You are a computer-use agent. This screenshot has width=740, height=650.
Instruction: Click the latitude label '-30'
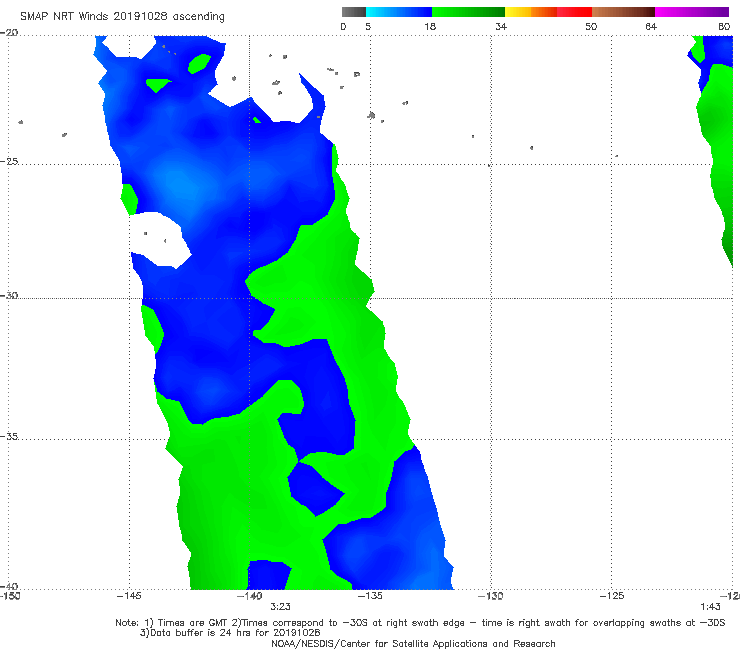9,295
